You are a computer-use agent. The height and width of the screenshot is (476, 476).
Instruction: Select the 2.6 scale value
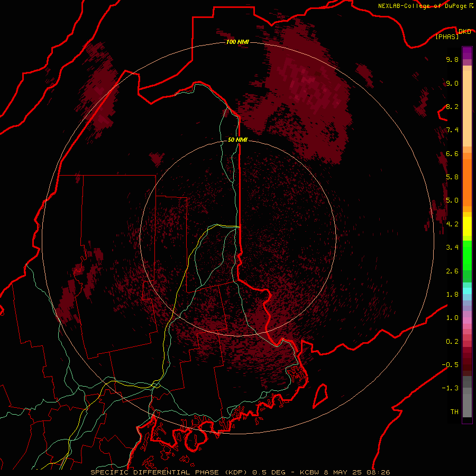coord(452,271)
